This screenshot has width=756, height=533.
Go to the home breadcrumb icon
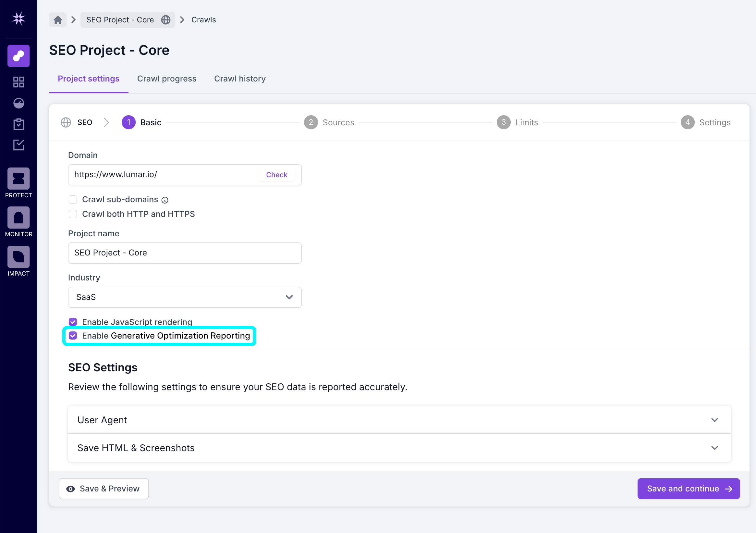(x=58, y=20)
